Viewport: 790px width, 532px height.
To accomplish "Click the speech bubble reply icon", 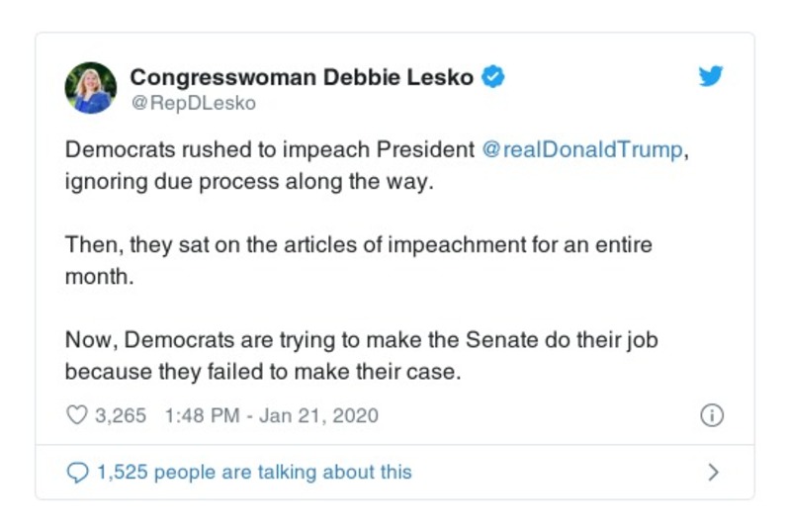I will pyautogui.click(x=77, y=473).
